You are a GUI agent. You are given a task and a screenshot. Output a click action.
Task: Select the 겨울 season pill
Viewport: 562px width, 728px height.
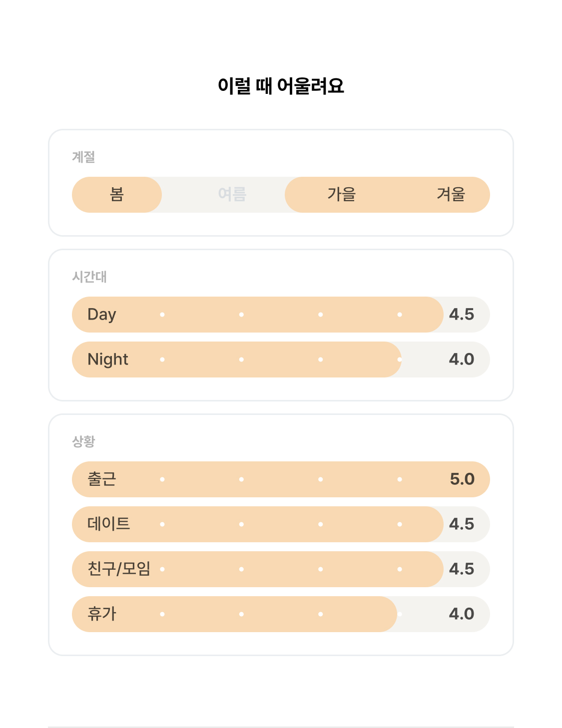tap(451, 195)
